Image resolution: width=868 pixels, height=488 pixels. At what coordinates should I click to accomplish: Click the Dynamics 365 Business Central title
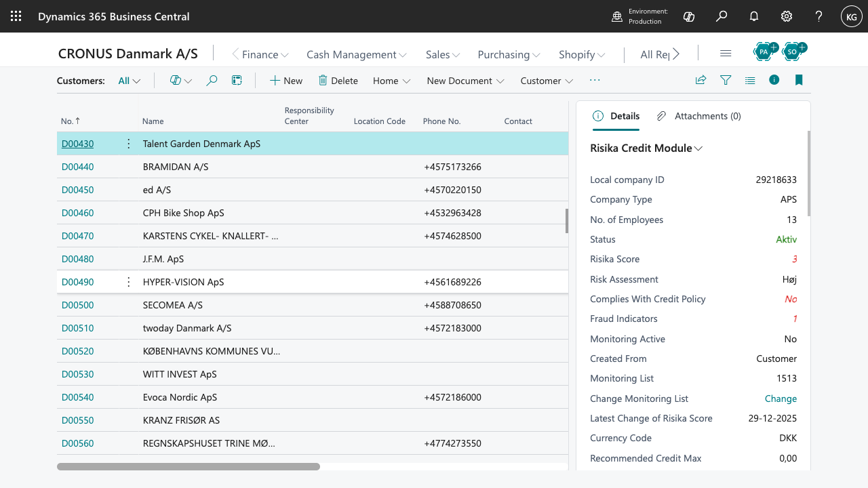114,16
